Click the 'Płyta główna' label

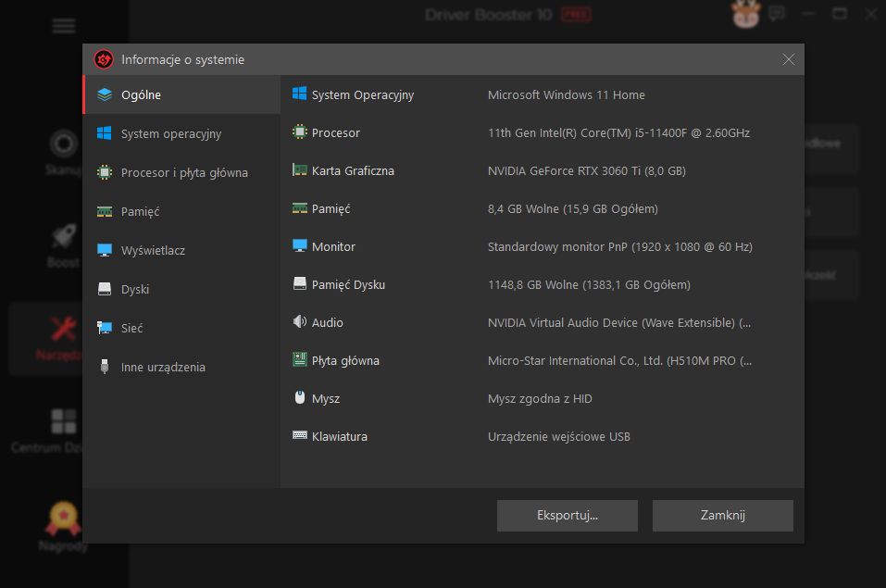coord(345,361)
